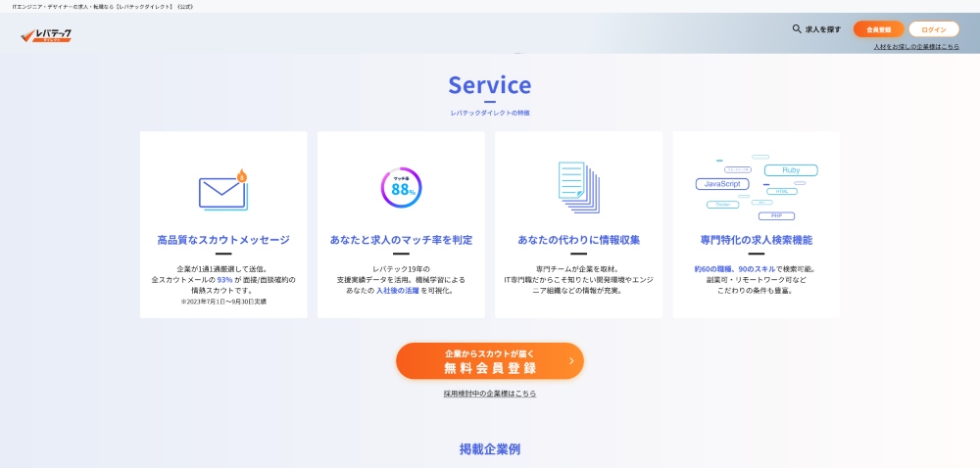The width and height of the screenshot is (980, 468).
Task: Open 採用検討中の企業様はこちら link
Action: (490, 394)
